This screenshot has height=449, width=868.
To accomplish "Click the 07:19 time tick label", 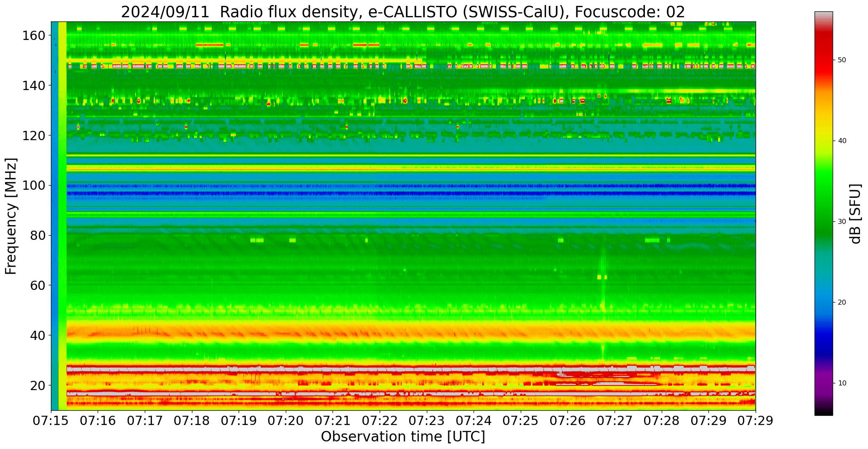I will (x=239, y=420).
